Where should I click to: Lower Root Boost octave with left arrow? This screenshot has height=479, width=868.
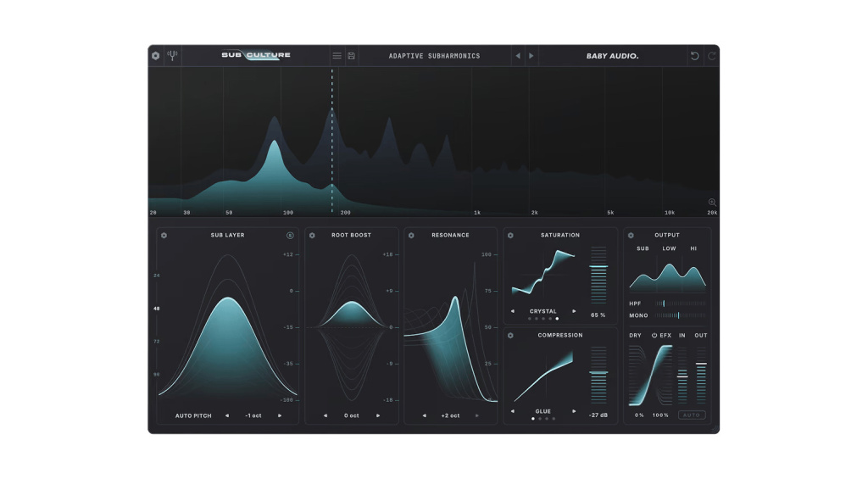click(325, 416)
